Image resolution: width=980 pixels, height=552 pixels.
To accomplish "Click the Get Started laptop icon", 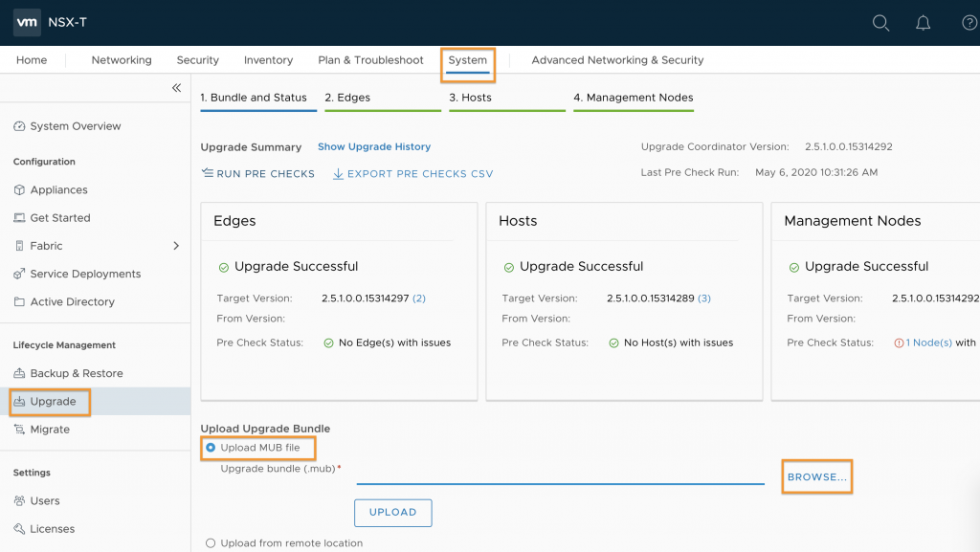I will 19,218.
